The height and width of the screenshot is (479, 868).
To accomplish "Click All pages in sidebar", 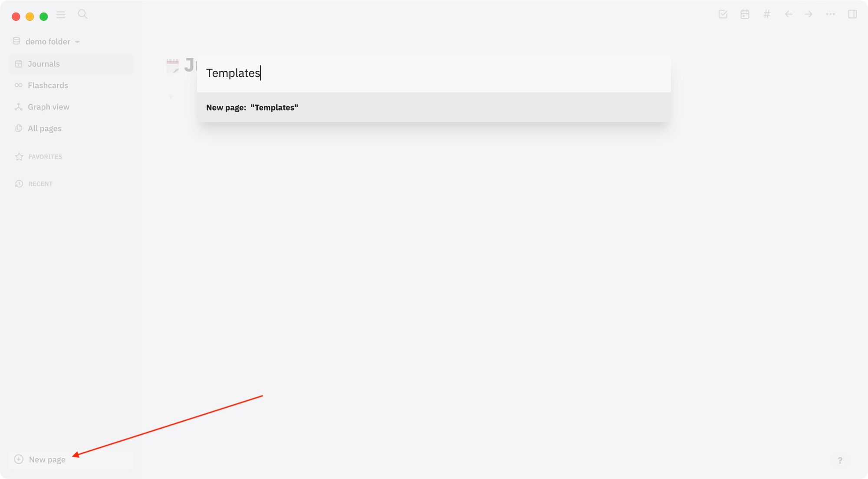I will [x=44, y=128].
